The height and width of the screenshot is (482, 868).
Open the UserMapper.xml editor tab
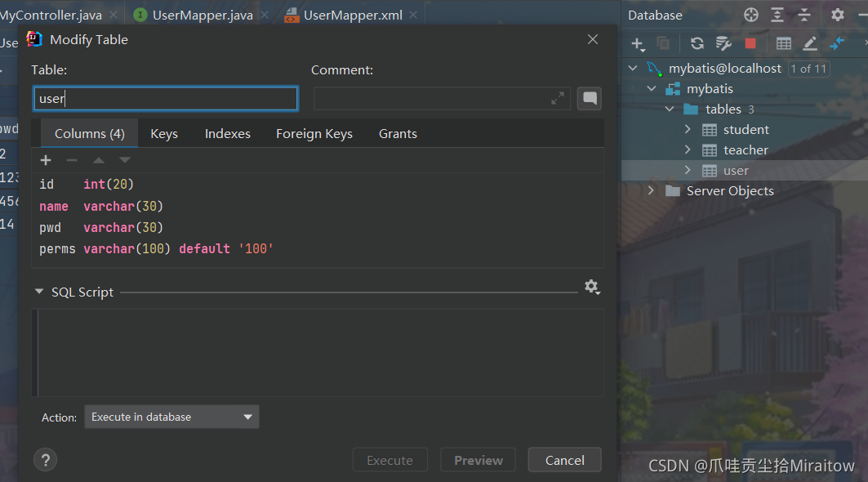tap(353, 15)
